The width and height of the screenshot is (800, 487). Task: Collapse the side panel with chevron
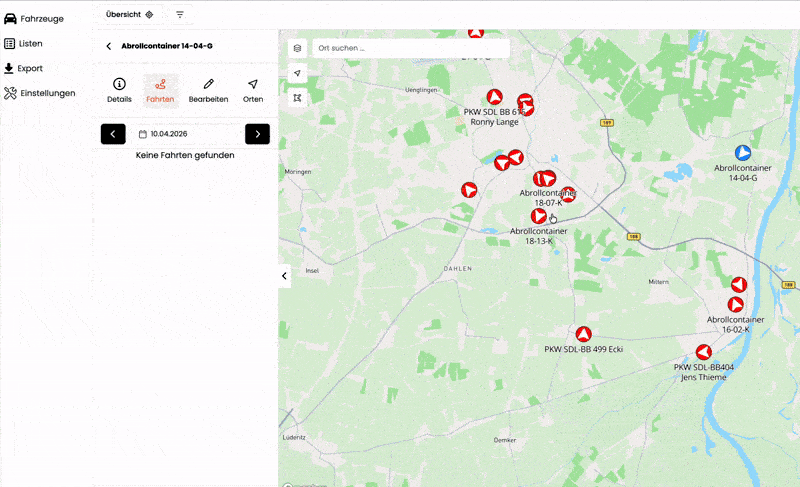[x=284, y=276]
